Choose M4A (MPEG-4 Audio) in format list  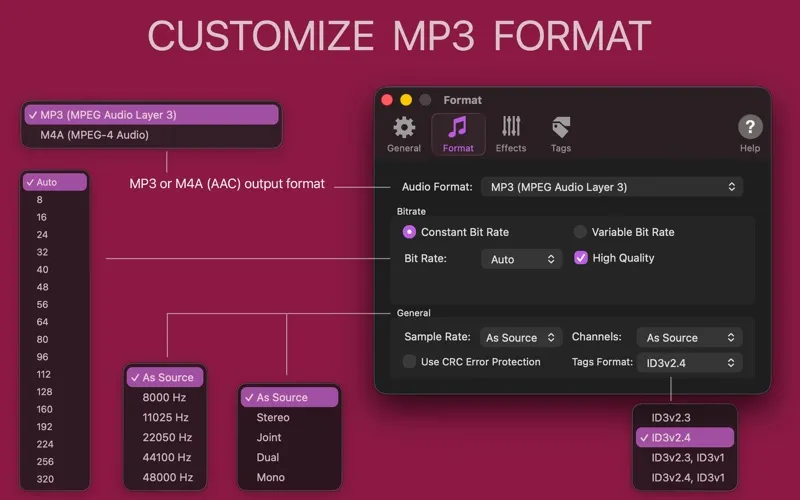coord(152,135)
